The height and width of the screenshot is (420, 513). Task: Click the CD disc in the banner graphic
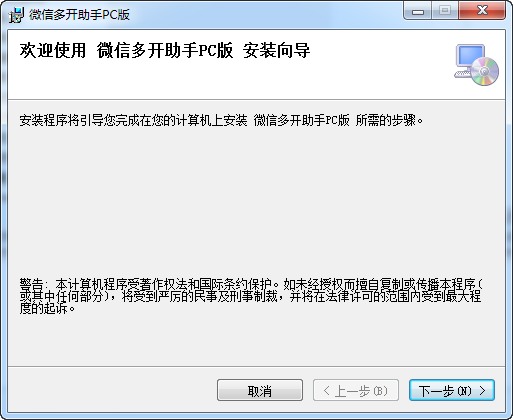click(485, 71)
